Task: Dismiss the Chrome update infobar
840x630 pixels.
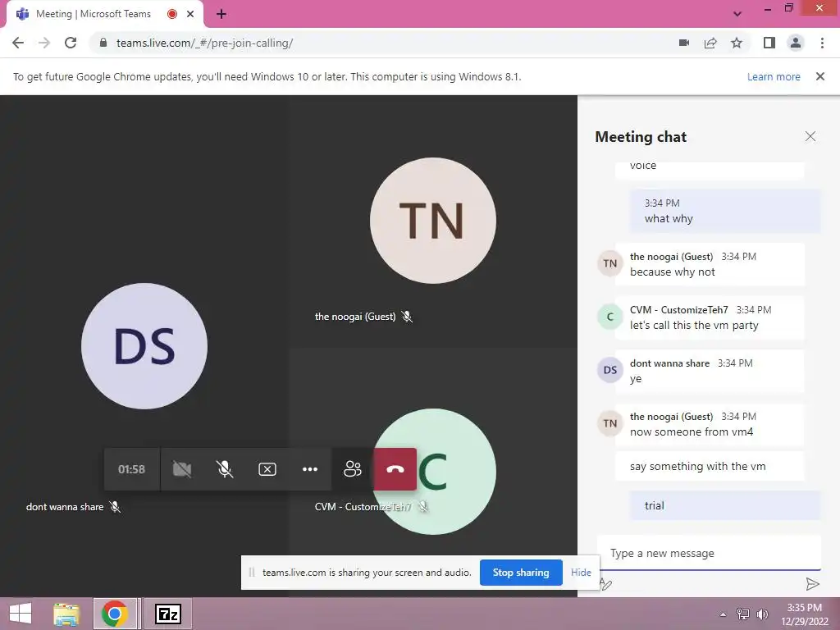Action: 820,76
